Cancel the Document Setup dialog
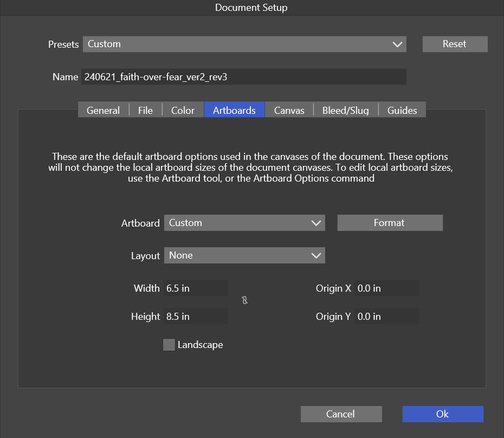 tap(341, 414)
